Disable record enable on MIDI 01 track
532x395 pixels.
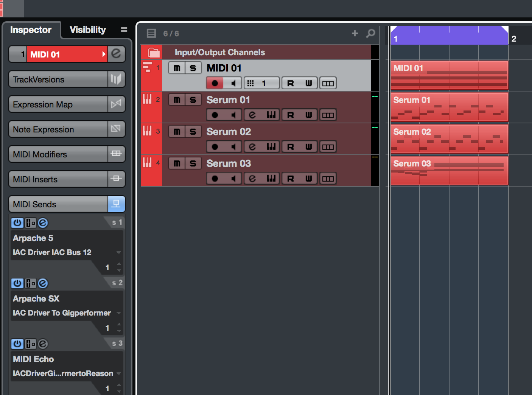point(215,83)
